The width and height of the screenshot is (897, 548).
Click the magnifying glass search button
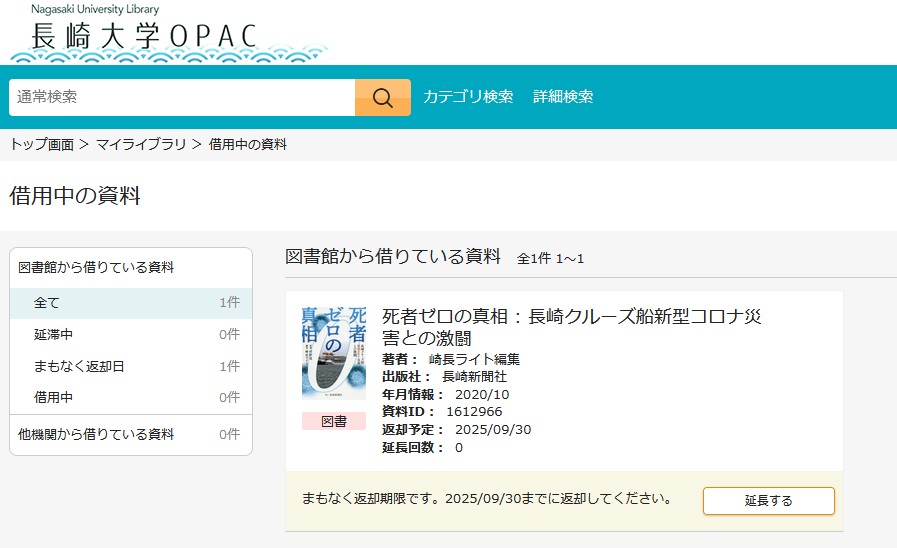(382, 97)
